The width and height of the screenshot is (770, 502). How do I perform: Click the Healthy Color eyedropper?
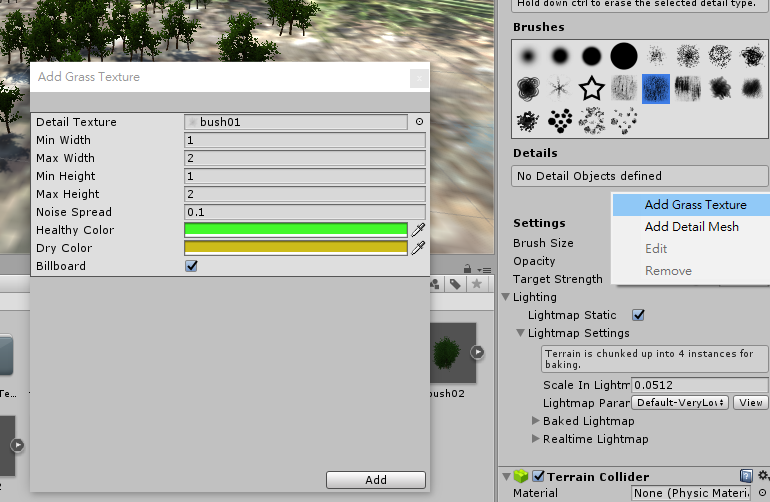coord(419,230)
